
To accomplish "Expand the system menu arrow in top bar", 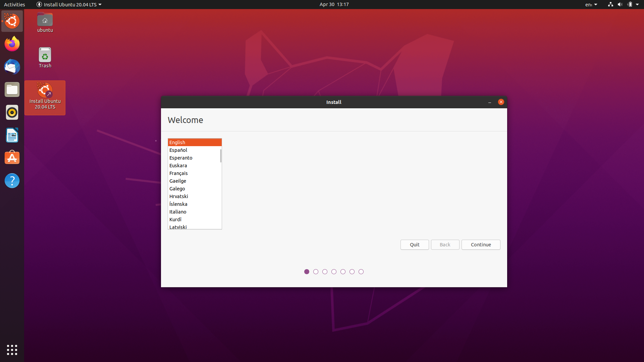I will [637, 4].
